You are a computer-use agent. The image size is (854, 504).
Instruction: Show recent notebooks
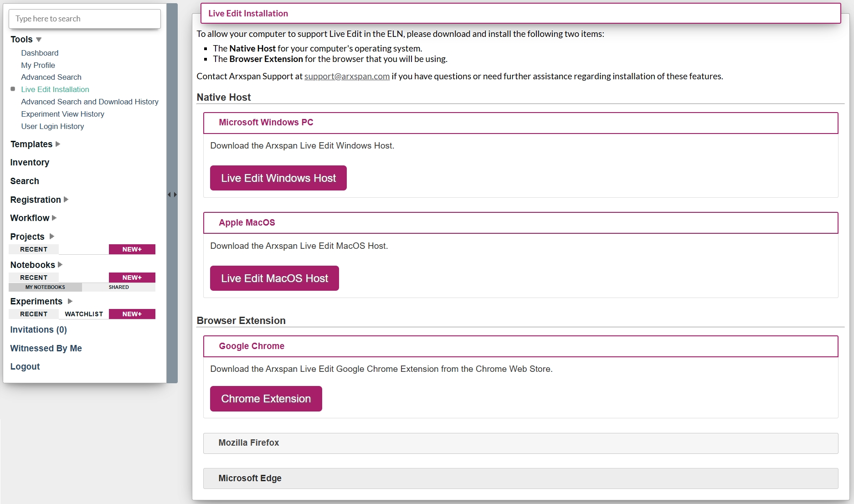pos(34,278)
